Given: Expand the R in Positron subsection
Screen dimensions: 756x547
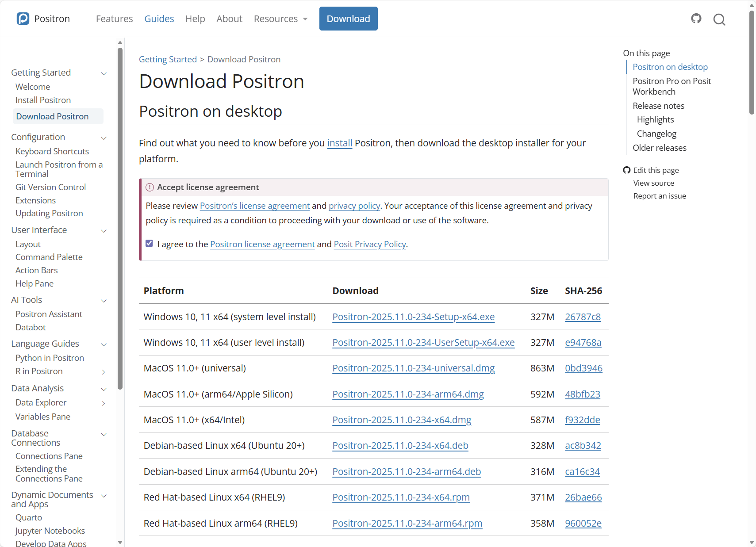Looking at the screenshot, I should coord(104,372).
